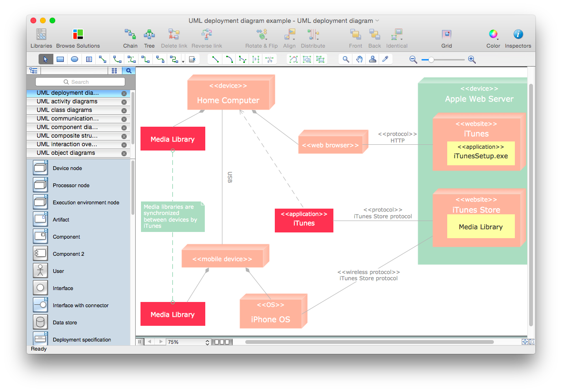Open the Rotate & Flip tool

click(261, 38)
